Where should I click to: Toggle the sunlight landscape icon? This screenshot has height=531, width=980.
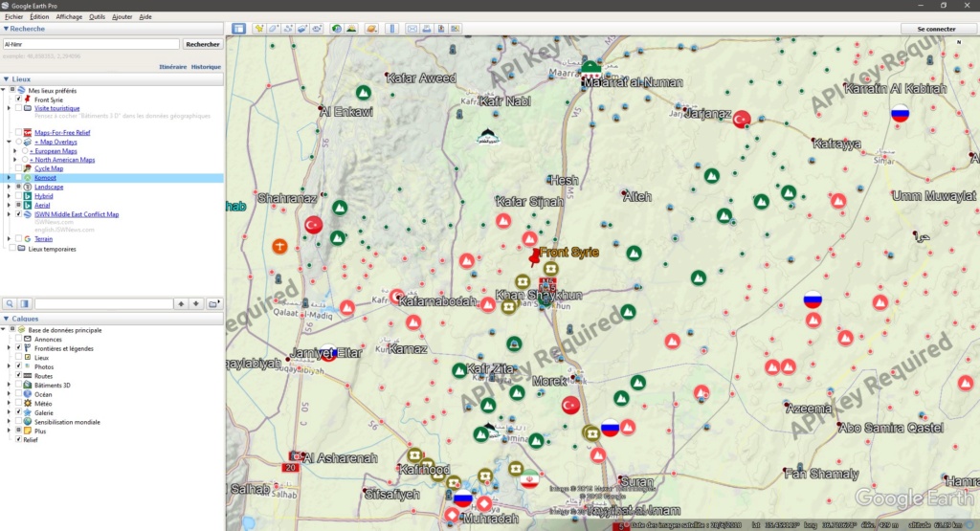pos(351,29)
